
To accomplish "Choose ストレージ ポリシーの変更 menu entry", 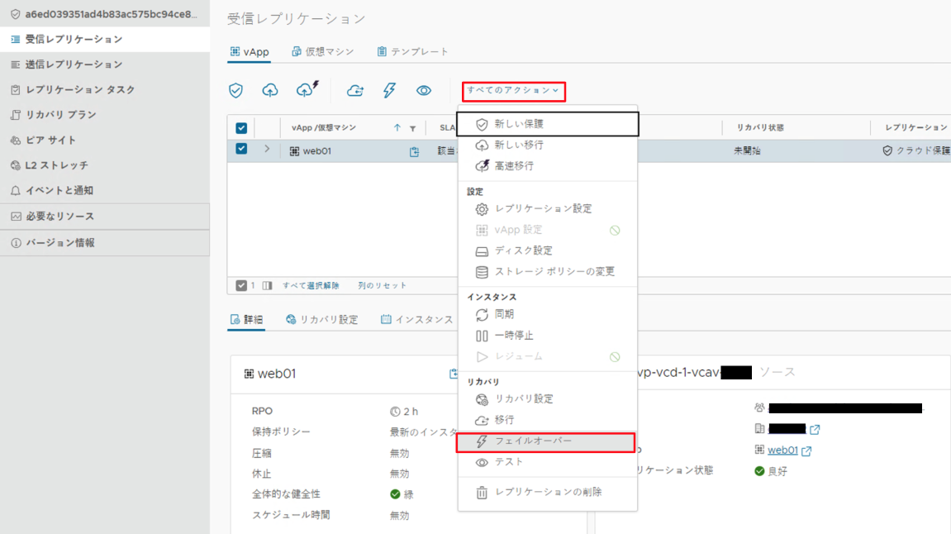I will (547, 272).
